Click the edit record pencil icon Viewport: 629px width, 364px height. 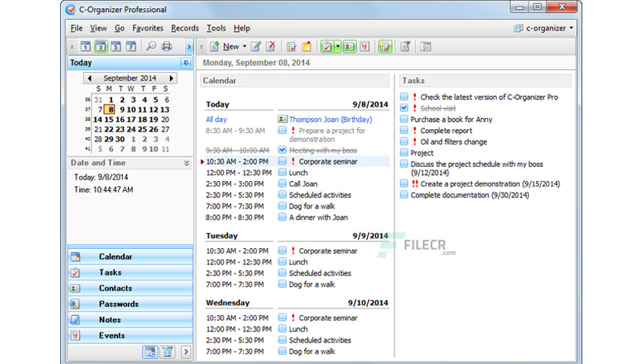(x=256, y=47)
